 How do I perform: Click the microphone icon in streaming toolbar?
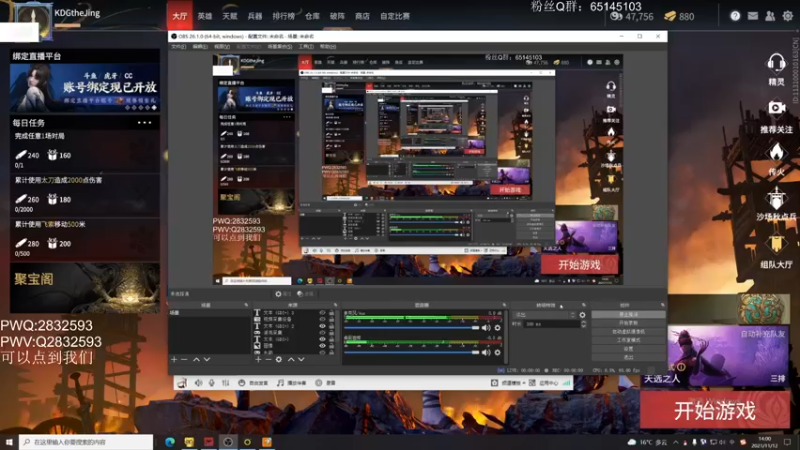click(x=211, y=383)
